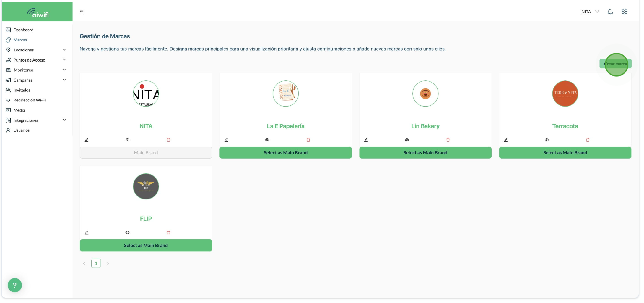Delete the NITA brand
Screen dimensions: 644x303
click(168, 140)
